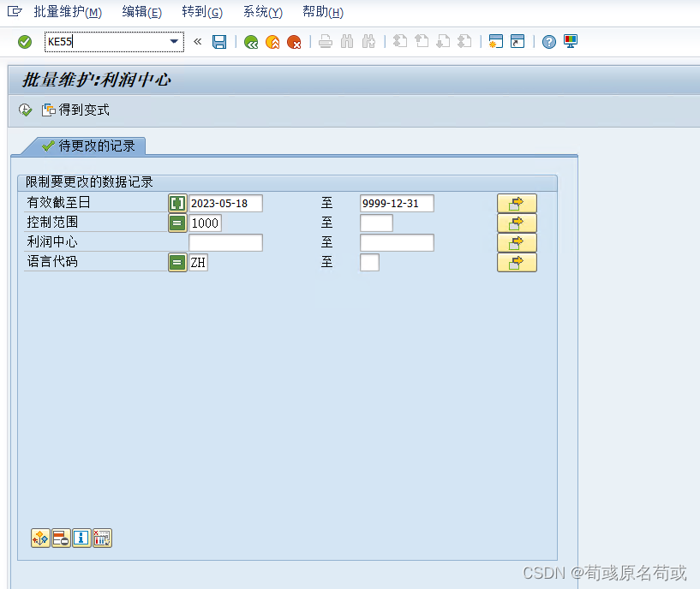Open the 转到(G) menu
Image resolution: width=700 pixels, height=589 pixels.
[202, 12]
